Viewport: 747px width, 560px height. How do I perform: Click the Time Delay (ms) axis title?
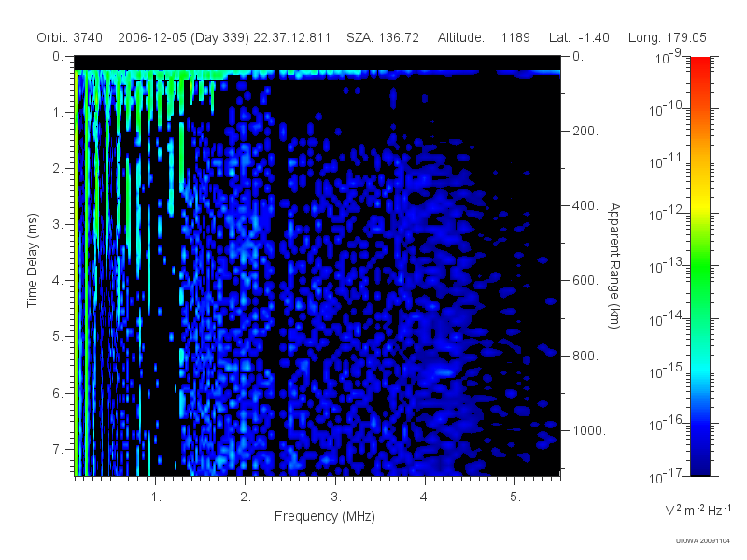(x=32, y=260)
